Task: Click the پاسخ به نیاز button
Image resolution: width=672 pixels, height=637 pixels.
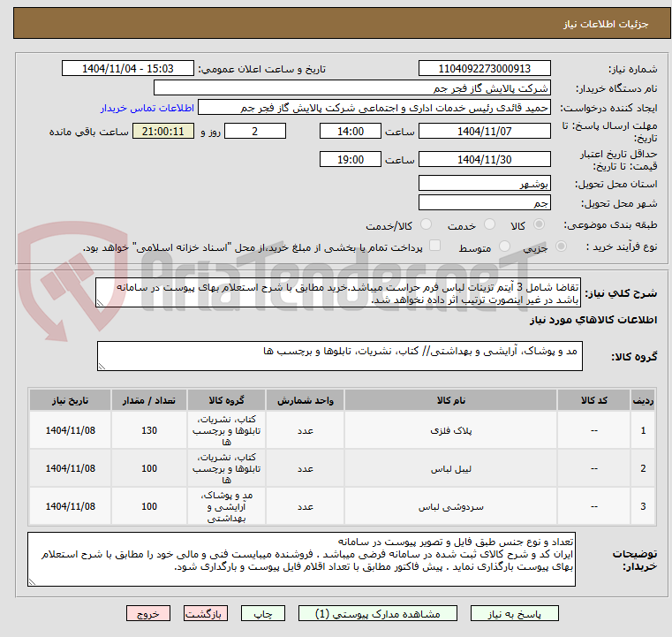Action: point(514,613)
